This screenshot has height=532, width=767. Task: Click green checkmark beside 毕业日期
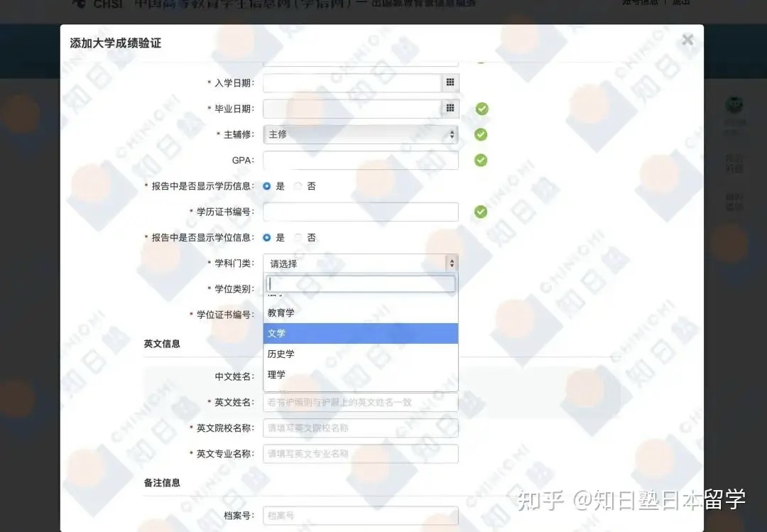(482, 109)
